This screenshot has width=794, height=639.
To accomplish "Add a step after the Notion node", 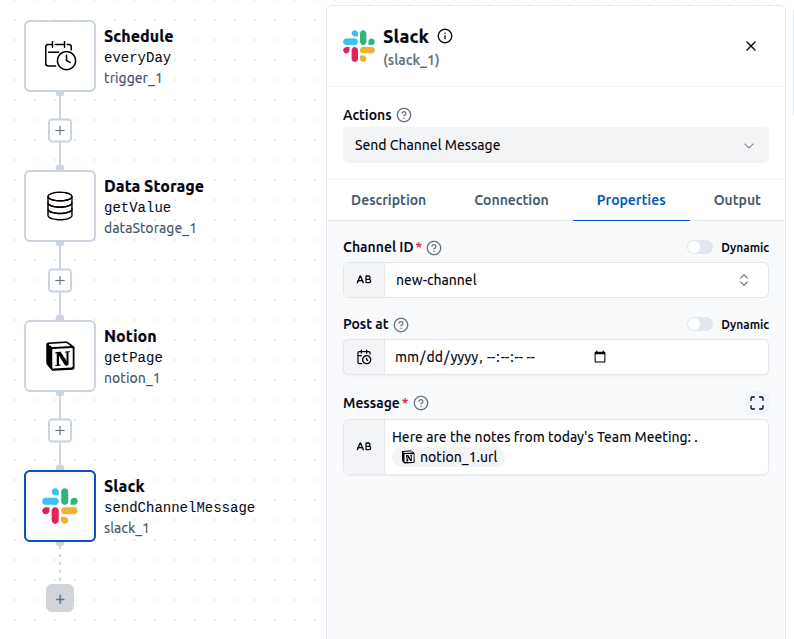I will tap(60, 430).
